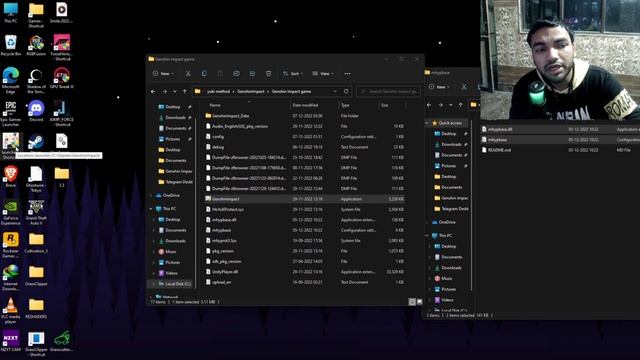
Task: Open the RESHADERS desktop folder
Action: [x=36, y=309]
